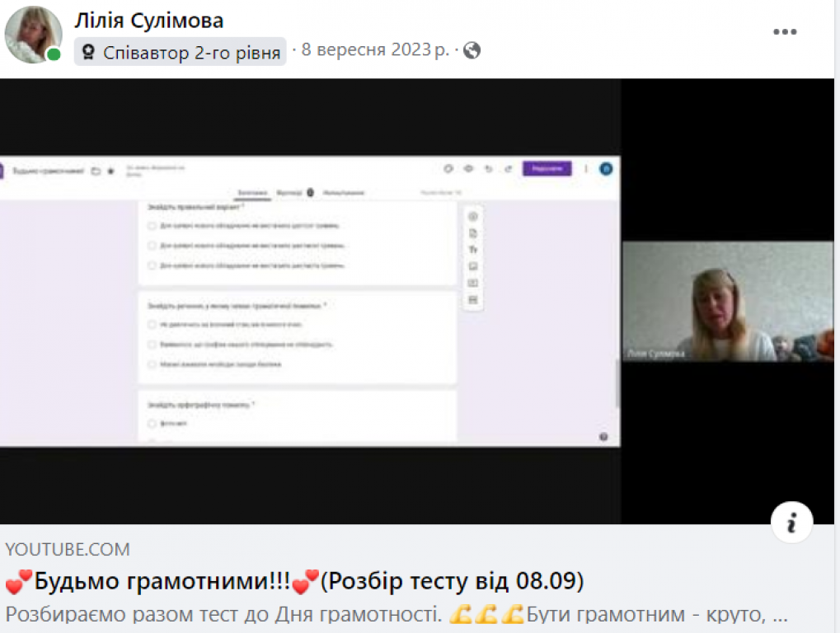Click the eye preview icon in form header

coord(468,168)
